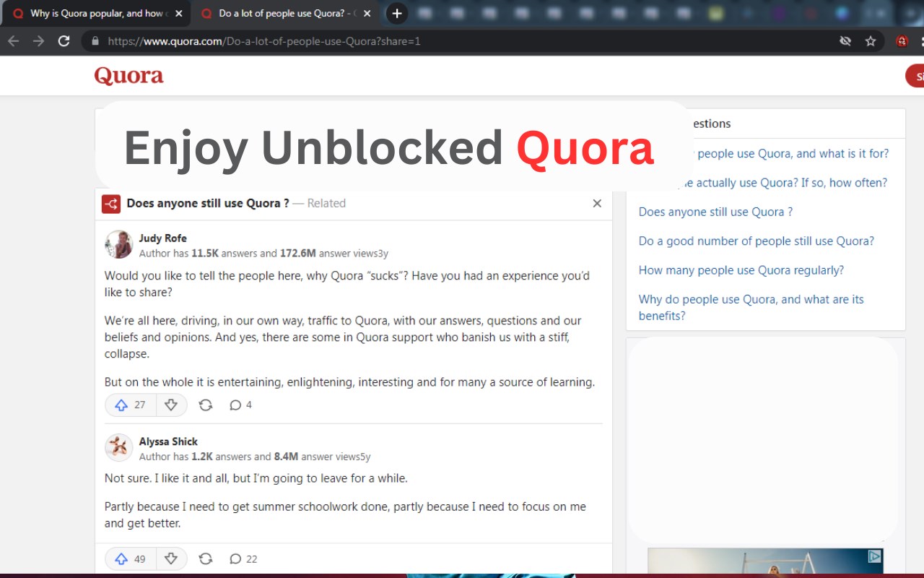Switch to 'Why is Quora popular' tab

coord(96,14)
